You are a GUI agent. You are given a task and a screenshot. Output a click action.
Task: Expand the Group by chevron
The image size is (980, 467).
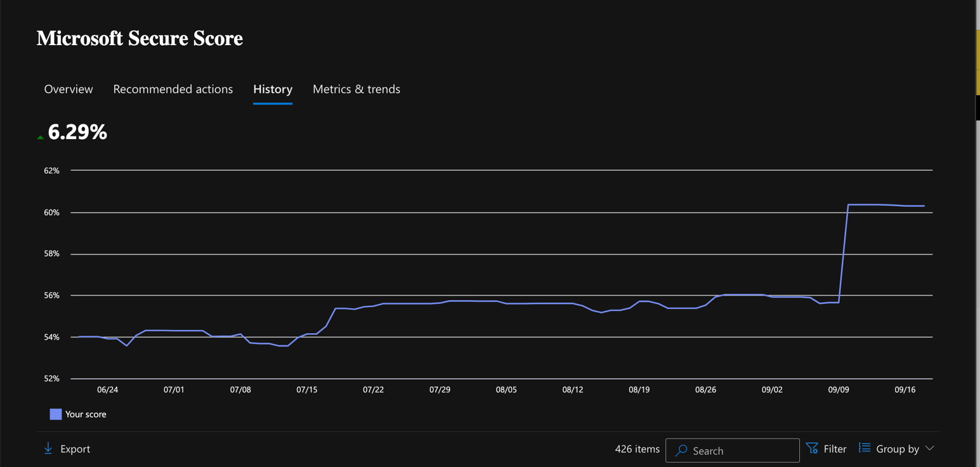pyautogui.click(x=930, y=449)
